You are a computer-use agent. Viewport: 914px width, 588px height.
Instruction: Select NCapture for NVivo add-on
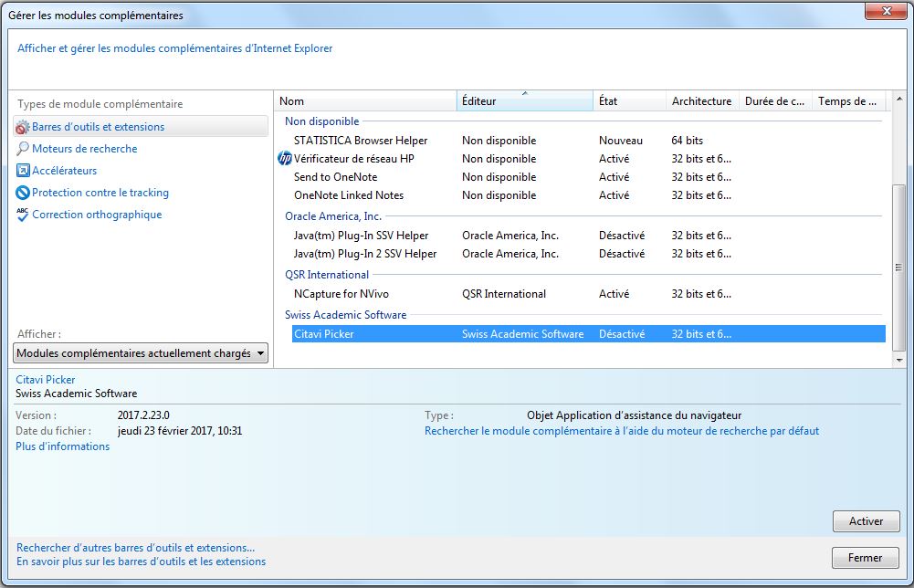(589, 294)
